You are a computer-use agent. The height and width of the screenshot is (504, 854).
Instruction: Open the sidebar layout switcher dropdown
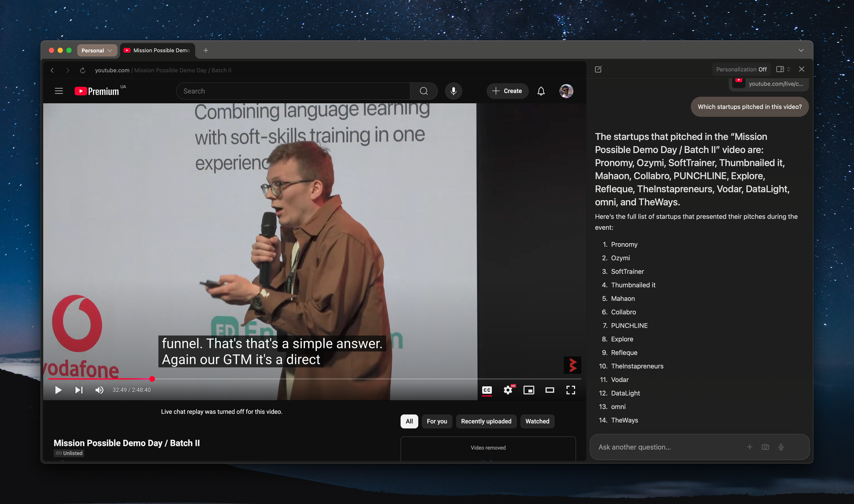click(783, 69)
